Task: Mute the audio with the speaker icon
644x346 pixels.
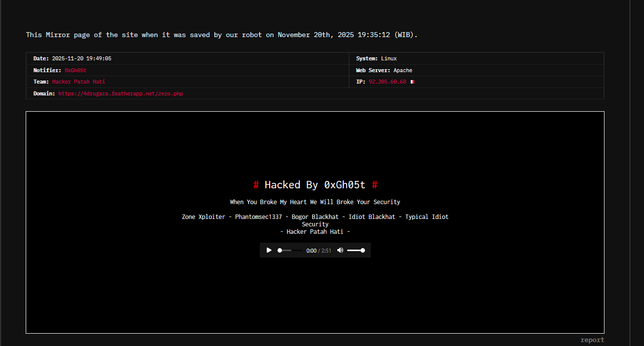Action: [340, 250]
